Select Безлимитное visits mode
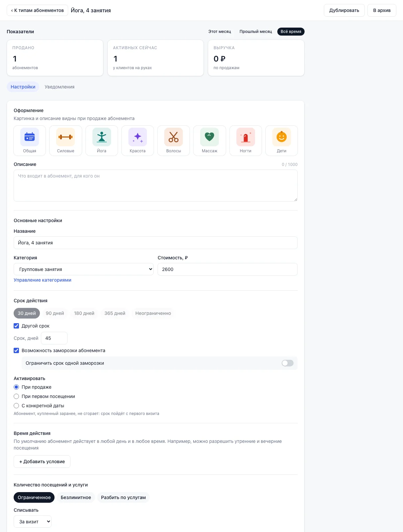403x532 pixels. click(76, 497)
